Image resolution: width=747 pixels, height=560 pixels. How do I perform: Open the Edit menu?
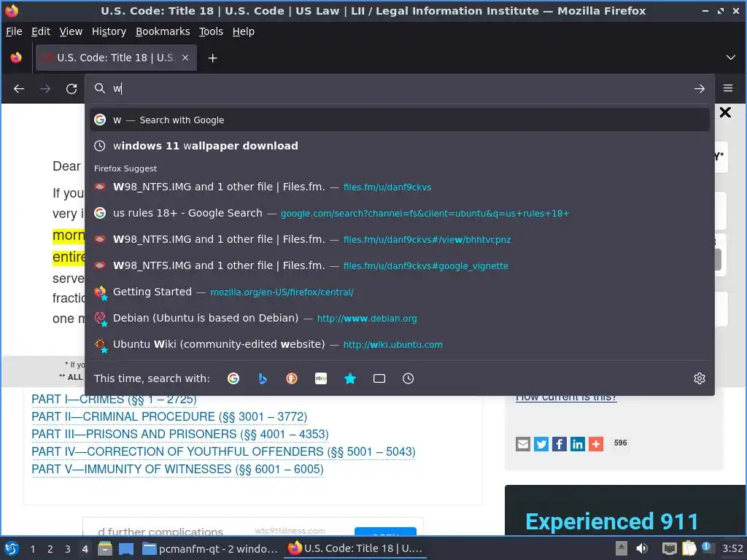[x=41, y=31]
